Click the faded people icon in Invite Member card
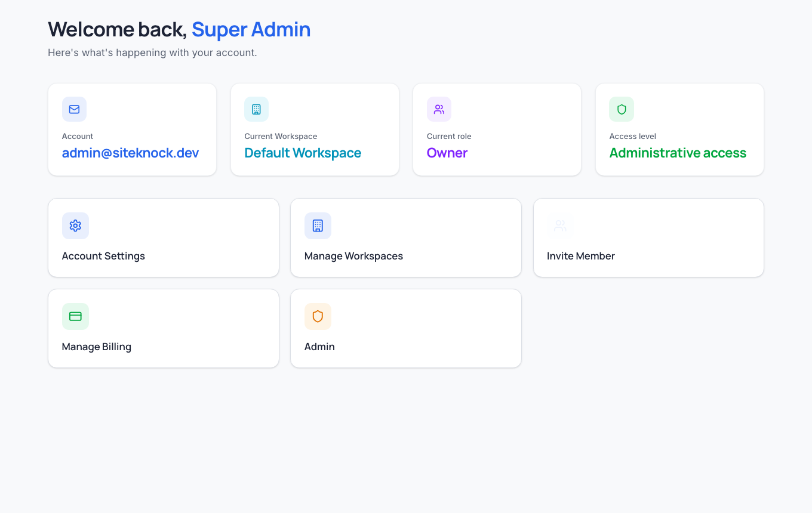This screenshot has height=513, width=812. tap(560, 225)
